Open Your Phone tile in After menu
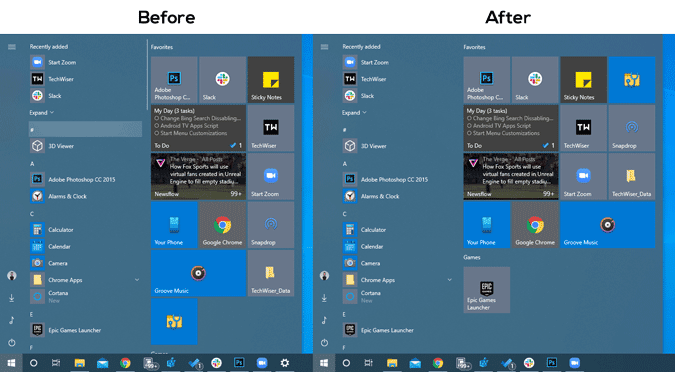The height and width of the screenshot is (372, 675). point(486,225)
